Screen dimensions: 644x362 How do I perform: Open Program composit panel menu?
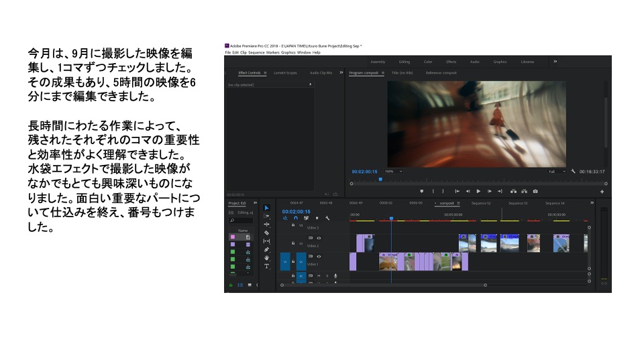(x=383, y=73)
